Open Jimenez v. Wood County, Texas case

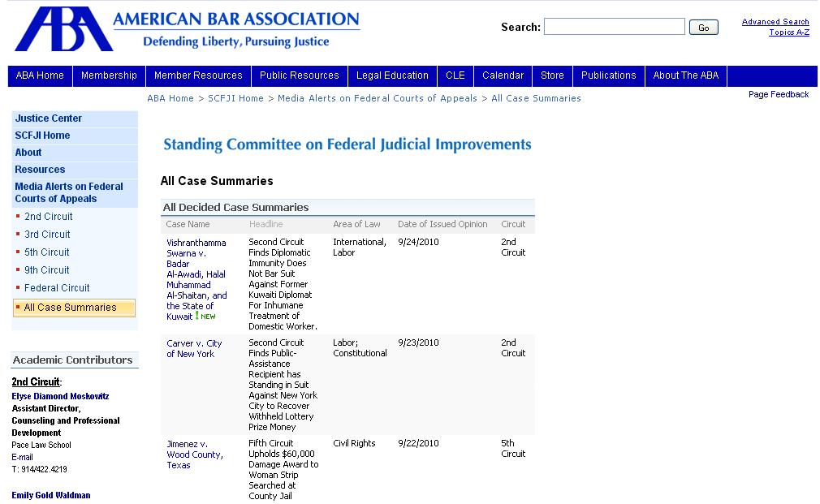point(194,454)
